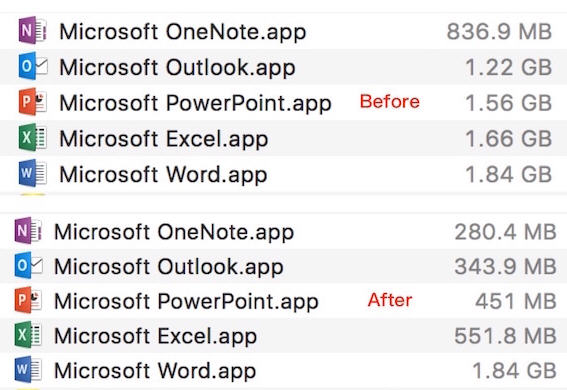
Task: Click the Excel icon next to 551.8 MB
Action: point(28,335)
